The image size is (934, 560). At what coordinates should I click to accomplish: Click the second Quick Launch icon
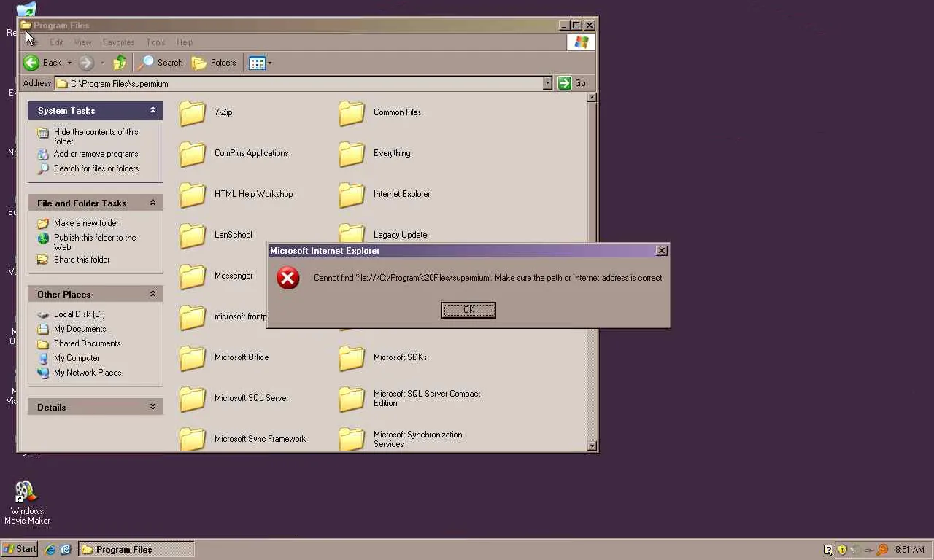point(65,549)
